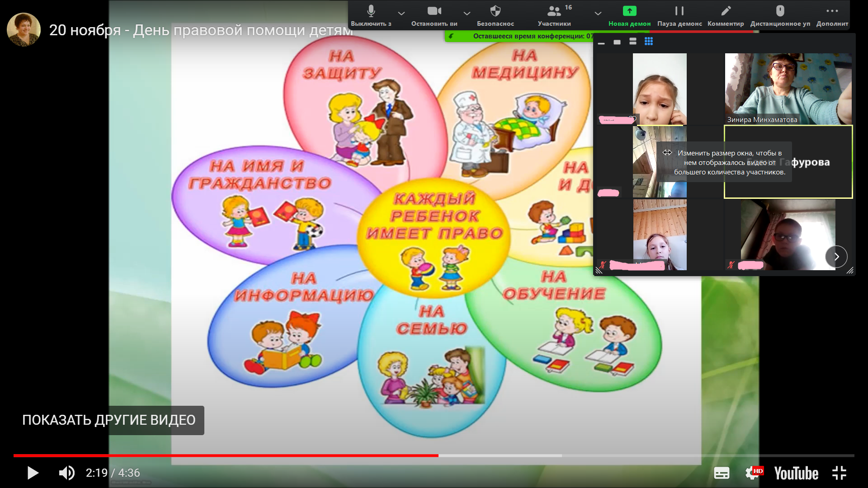Click the stop video camera icon
Image resolution: width=868 pixels, height=488 pixels.
[x=434, y=11]
